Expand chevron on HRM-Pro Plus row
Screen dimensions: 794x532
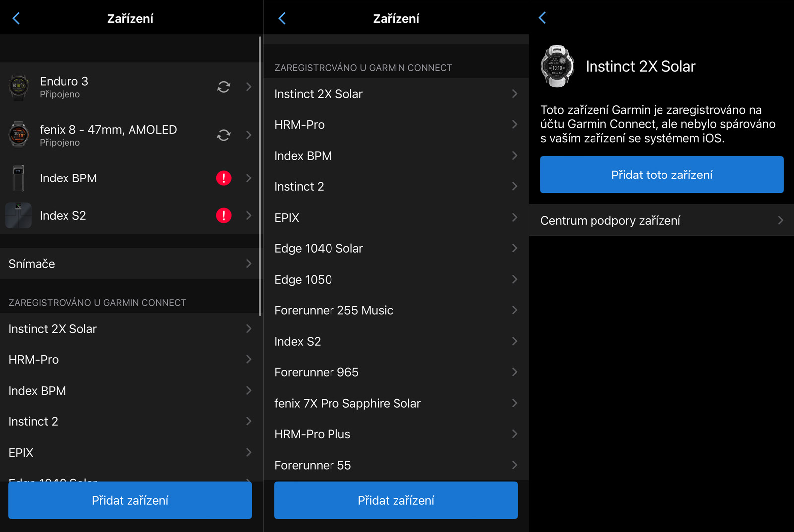coord(515,434)
